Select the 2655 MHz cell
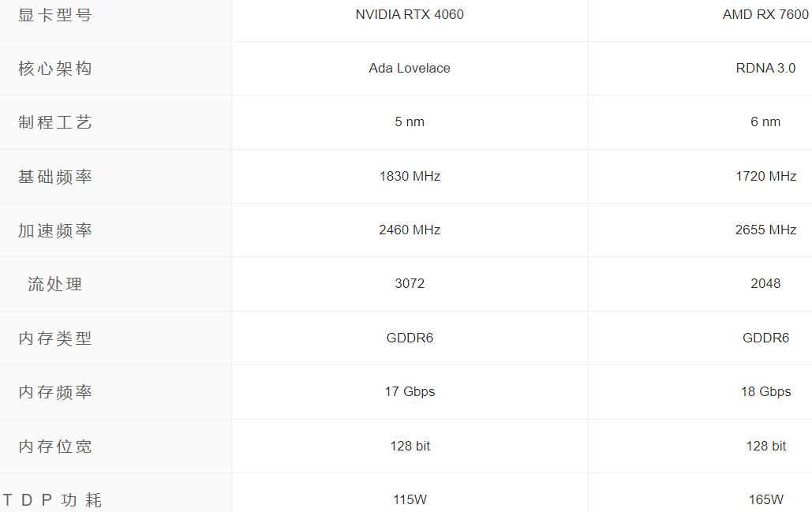The height and width of the screenshot is (512, 812). click(x=765, y=230)
